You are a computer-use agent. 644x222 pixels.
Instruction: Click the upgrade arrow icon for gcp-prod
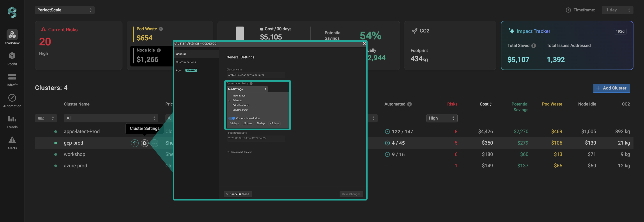tap(134, 143)
